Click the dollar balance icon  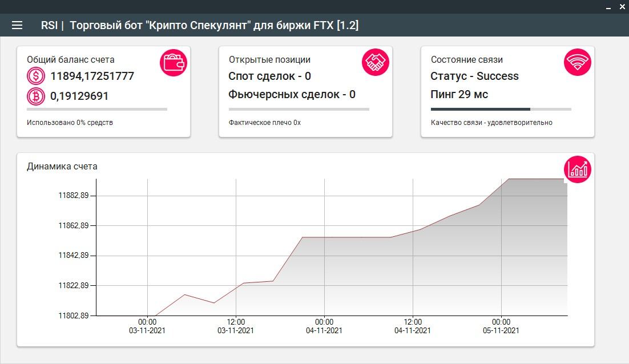36,76
